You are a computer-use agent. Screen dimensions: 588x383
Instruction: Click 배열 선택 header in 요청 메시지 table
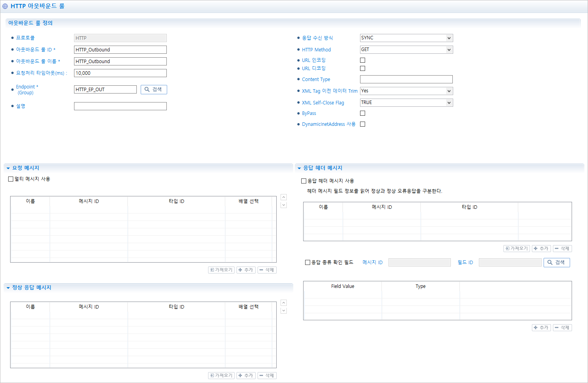point(249,201)
